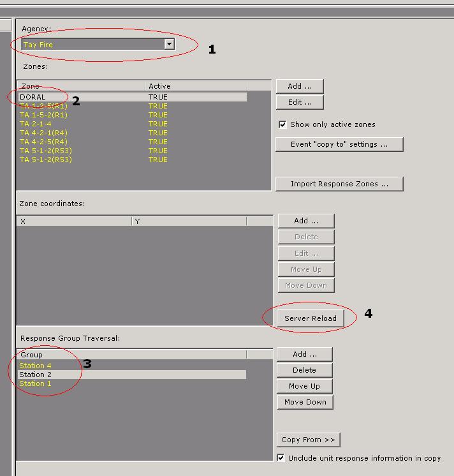Click Edit button next to Zones list

click(x=300, y=102)
